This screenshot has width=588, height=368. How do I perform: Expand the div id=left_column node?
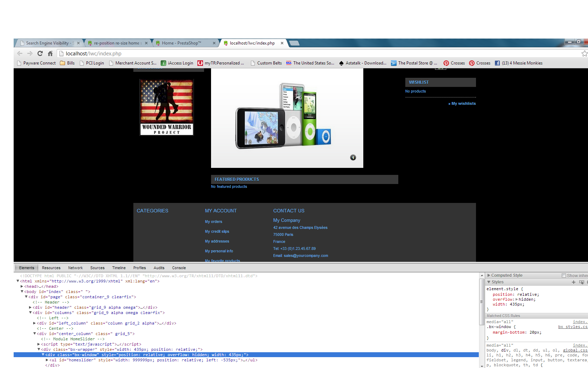tap(35, 323)
